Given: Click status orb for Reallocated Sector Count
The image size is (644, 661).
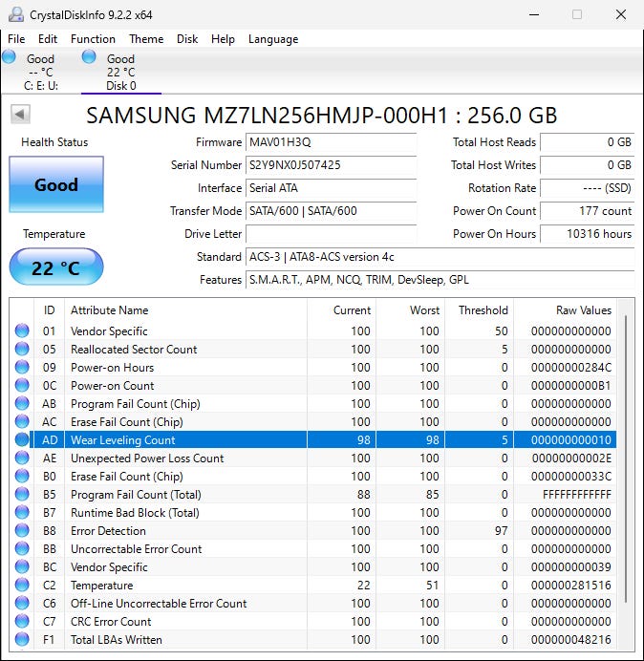Looking at the screenshot, I should coord(22,349).
